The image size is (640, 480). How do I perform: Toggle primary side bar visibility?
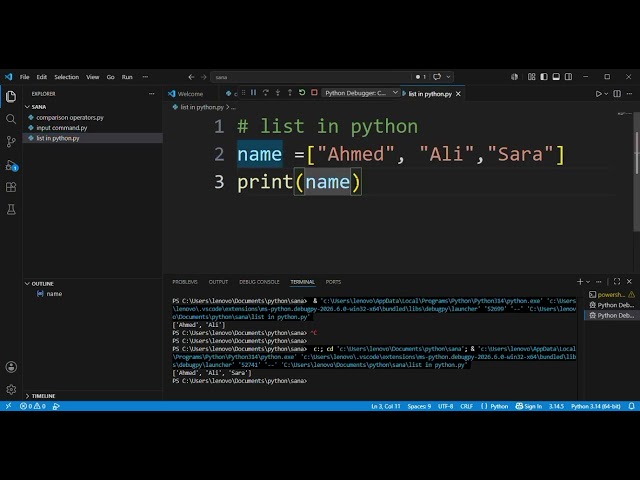click(x=544, y=77)
